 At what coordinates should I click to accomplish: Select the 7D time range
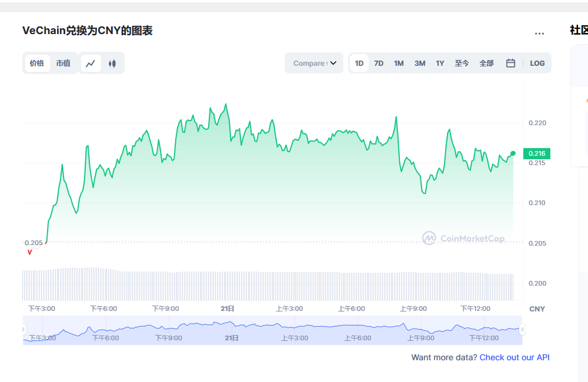click(379, 63)
